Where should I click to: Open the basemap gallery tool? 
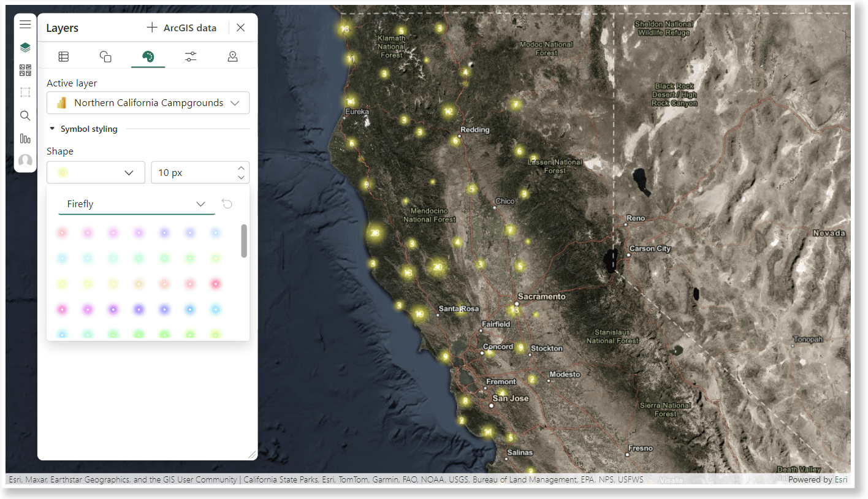pyautogui.click(x=25, y=70)
